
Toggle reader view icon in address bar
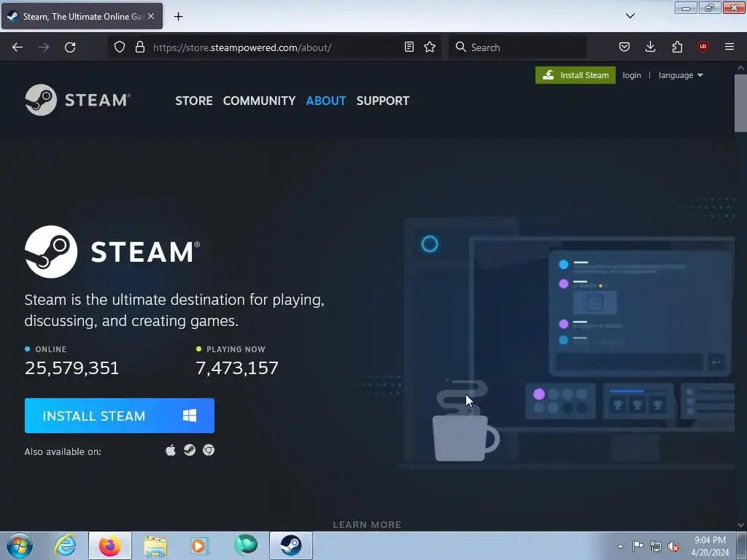(x=409, y=47)
